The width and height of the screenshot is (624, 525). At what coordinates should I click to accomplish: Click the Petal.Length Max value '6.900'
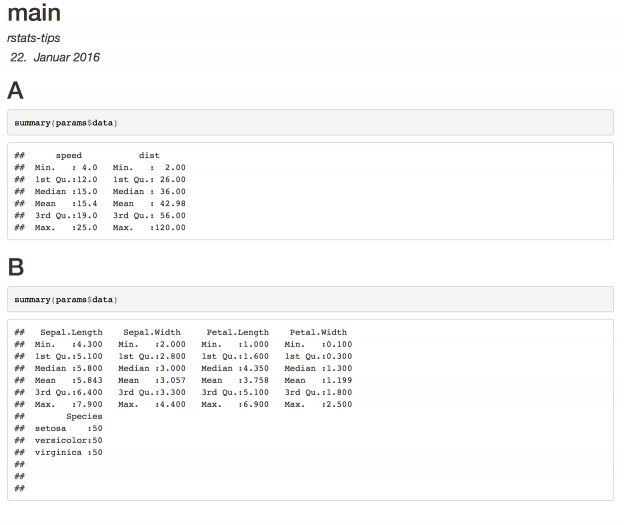[x=256, y=404]
